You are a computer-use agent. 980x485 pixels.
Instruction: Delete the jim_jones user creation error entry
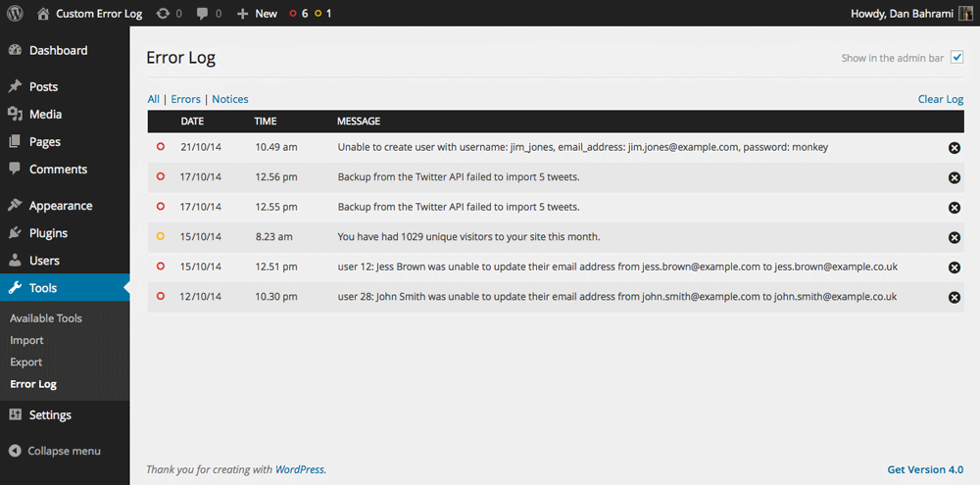point(955,148)
